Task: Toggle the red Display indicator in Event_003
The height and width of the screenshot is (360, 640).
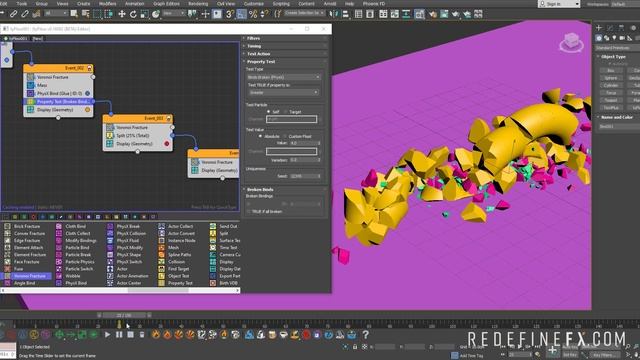Action: click(x=167, y=144)
